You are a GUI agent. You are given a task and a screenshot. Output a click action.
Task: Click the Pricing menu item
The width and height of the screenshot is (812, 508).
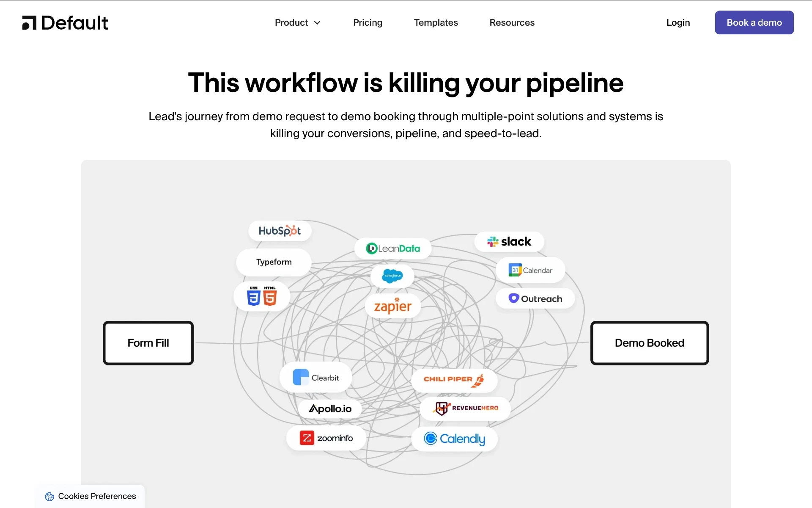point(367,22)
